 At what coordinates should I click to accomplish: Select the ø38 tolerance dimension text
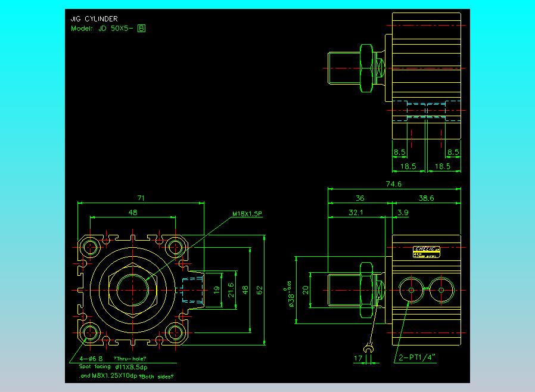(x=290, y=295)
